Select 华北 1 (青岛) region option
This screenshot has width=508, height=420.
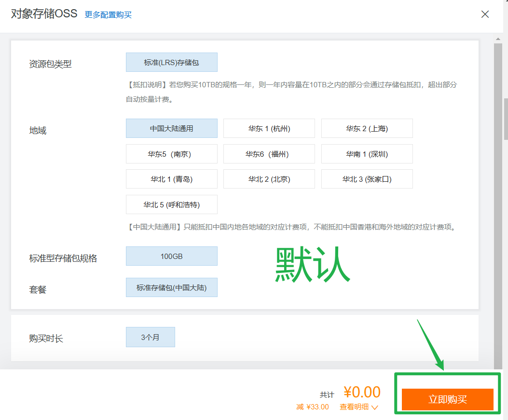click(172, 179)
